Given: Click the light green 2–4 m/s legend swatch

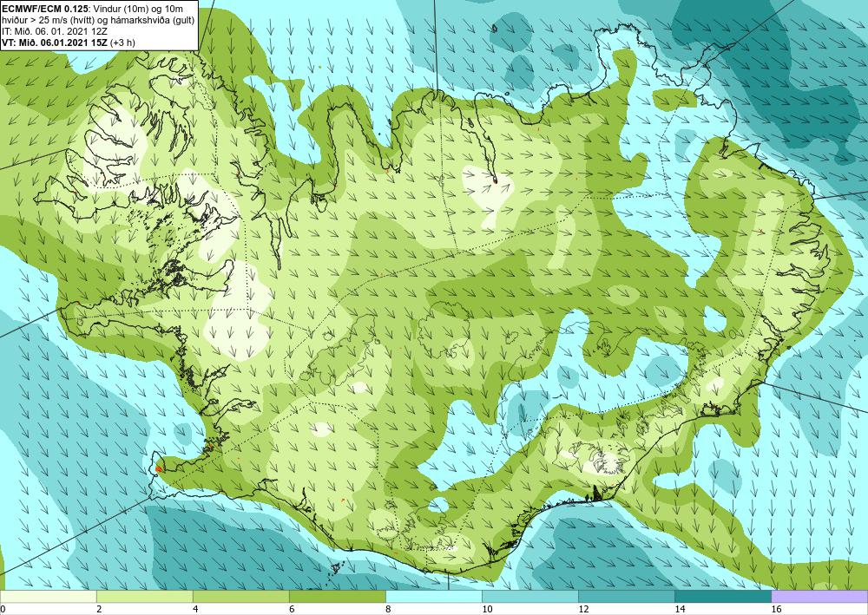Looking at the screenshot, I should coord(144,597).
